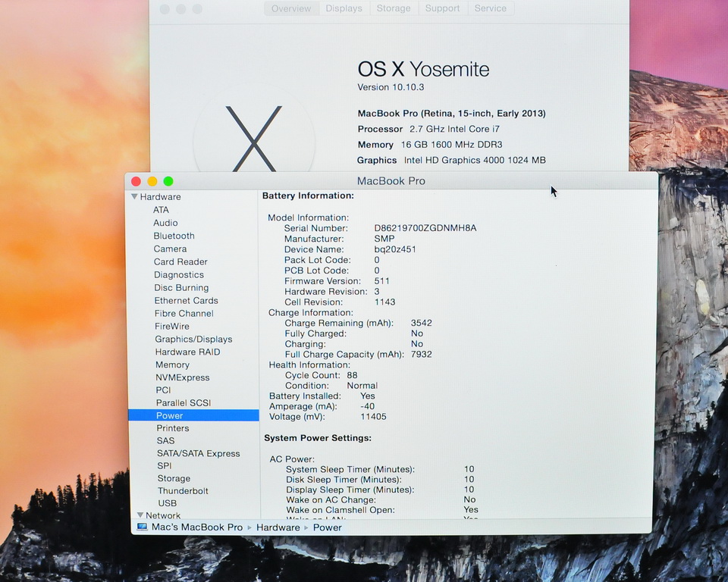The width and height of the screenshot is (728, 582).
Task: Click the MacBook Pro window title
Action: (391, 181)
